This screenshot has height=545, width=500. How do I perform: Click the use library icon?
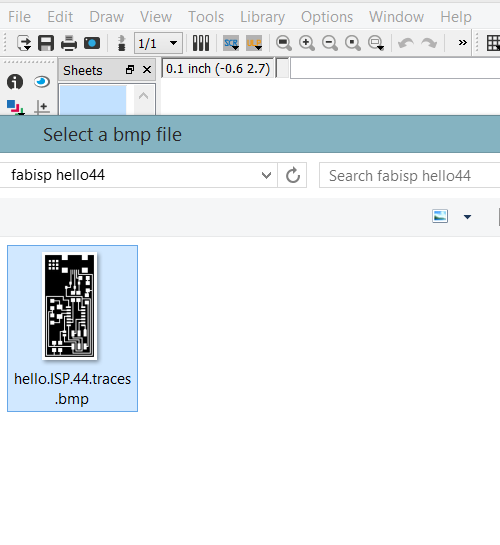tap(201, 43)
